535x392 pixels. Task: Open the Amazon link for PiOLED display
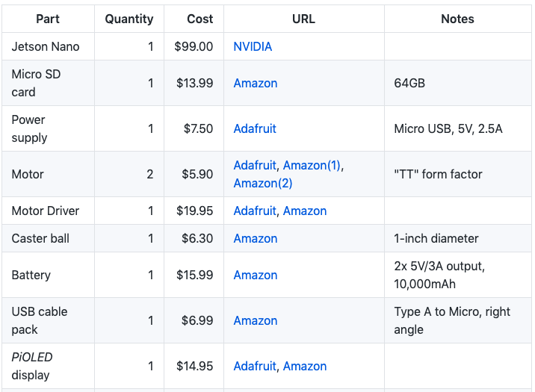[304, 366]
